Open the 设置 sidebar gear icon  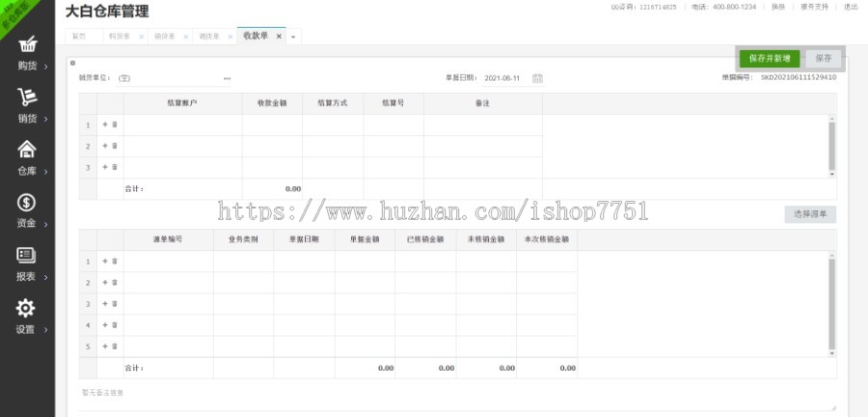point(25,308)
